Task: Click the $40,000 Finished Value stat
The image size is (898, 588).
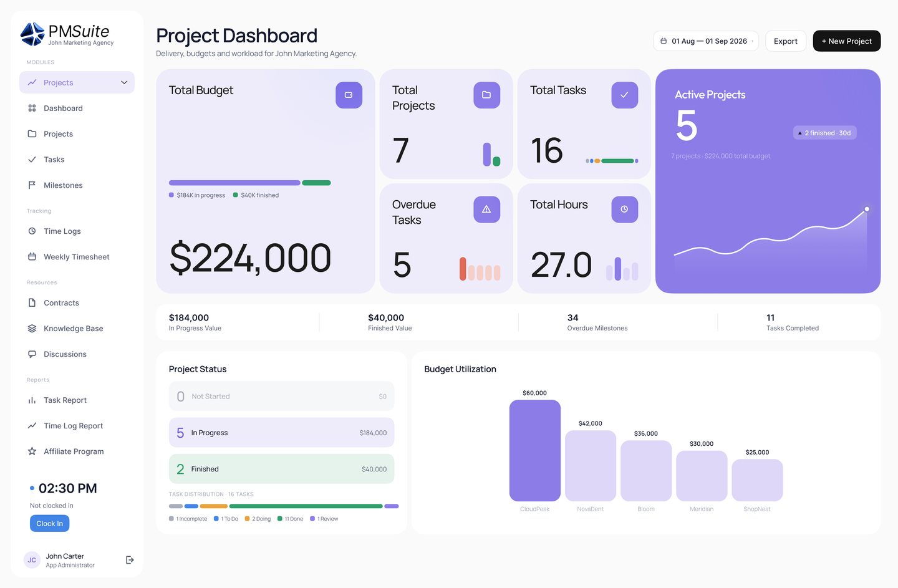Action: click(390, 322)
